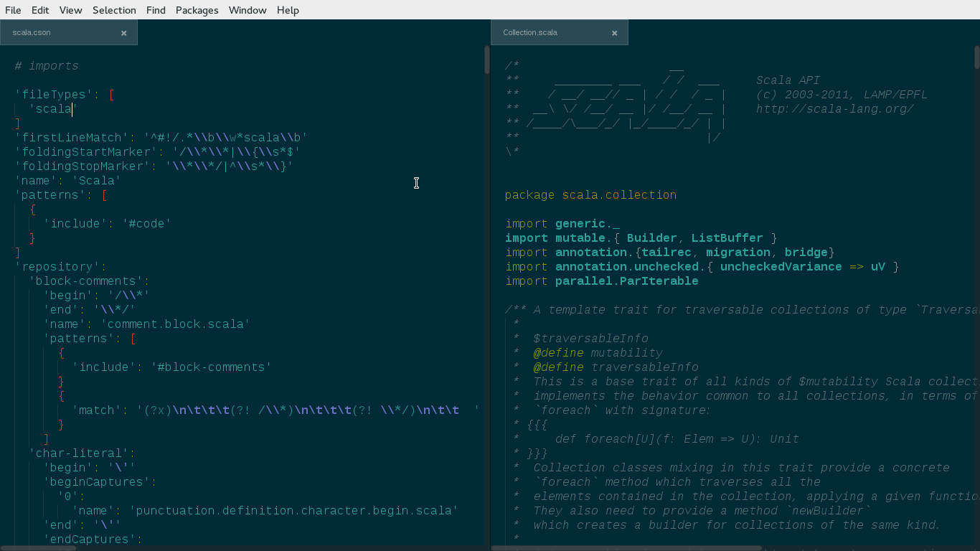Click the right pane vertical scrollbar thumb
980x551 pixels.
(x=976, y=57)
